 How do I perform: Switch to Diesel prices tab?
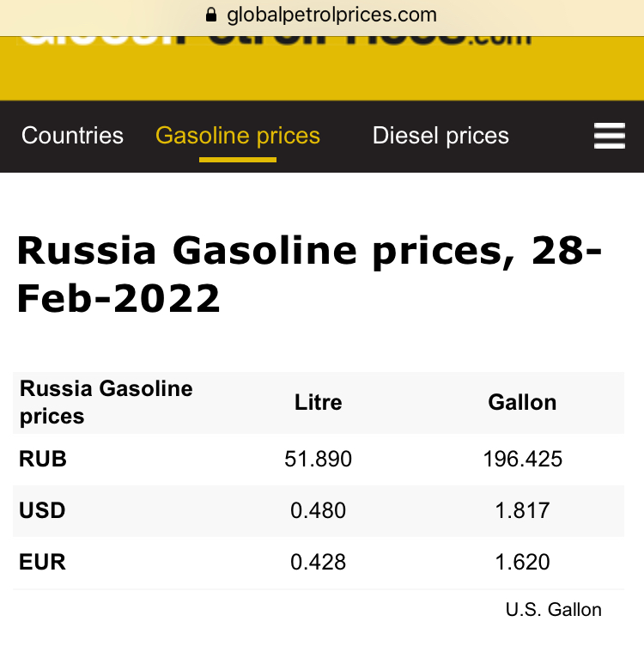440,136
